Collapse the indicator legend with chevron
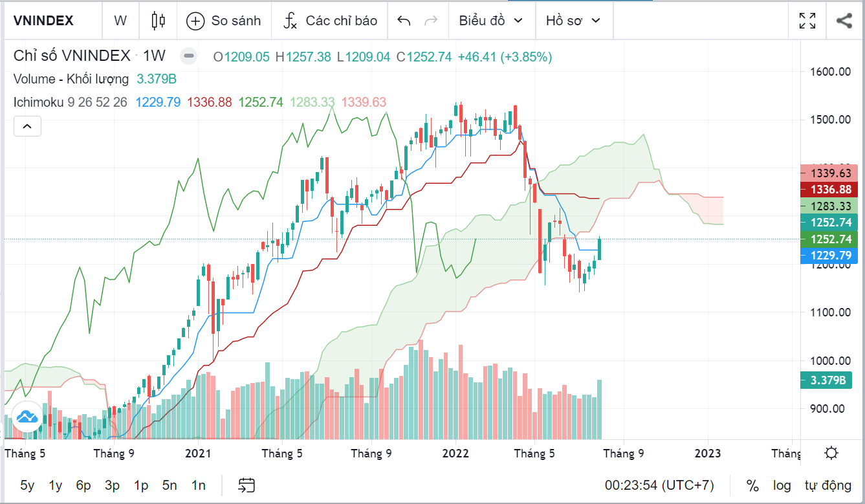The image size is (865, 504). point(27,126)
